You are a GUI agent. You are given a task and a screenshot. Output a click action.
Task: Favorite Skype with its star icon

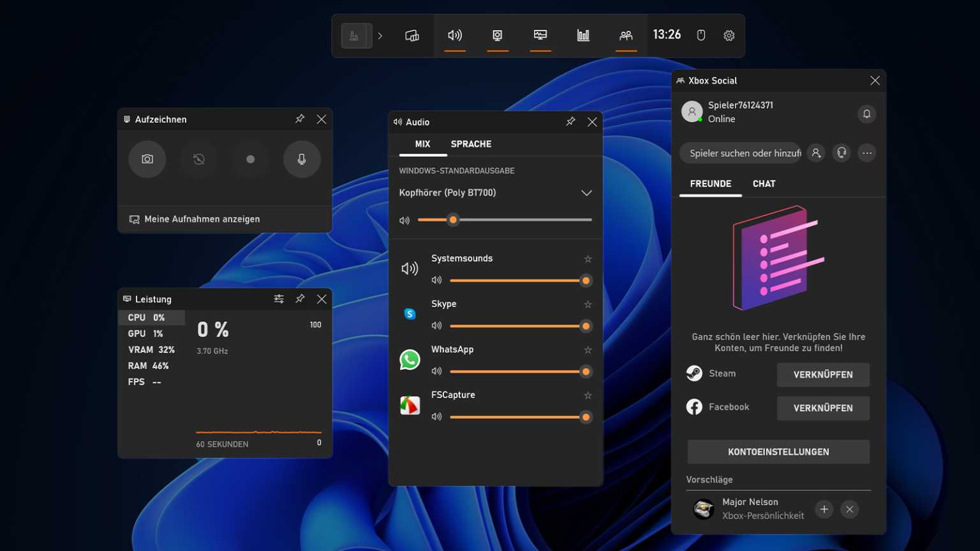[588, 304]
